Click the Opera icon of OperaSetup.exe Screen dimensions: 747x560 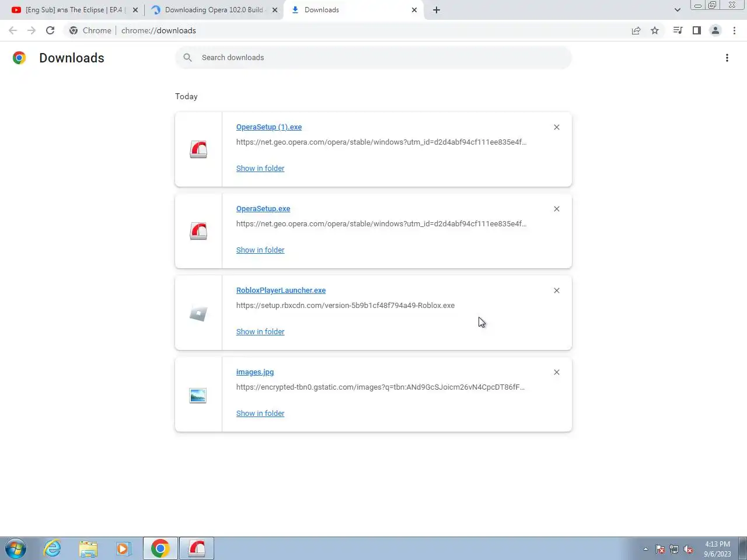pos(198,232)
